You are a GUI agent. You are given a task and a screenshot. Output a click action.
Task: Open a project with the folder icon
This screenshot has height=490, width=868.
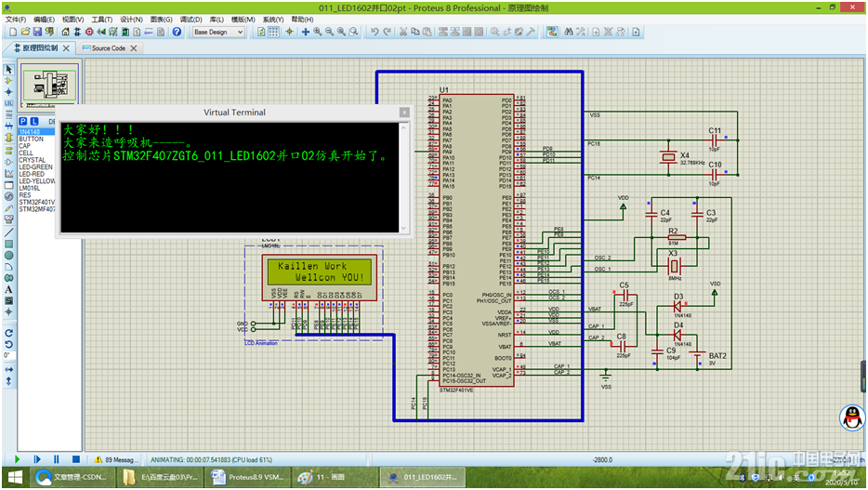point(25,33)
